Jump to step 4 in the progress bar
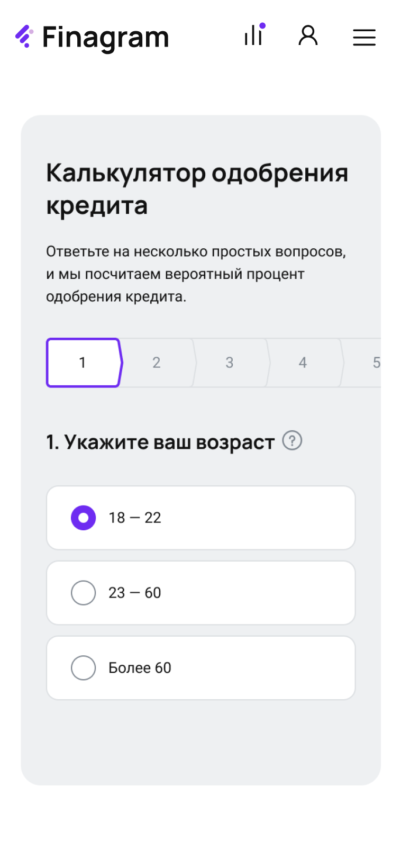401x868 pixels. pos(303,363)
